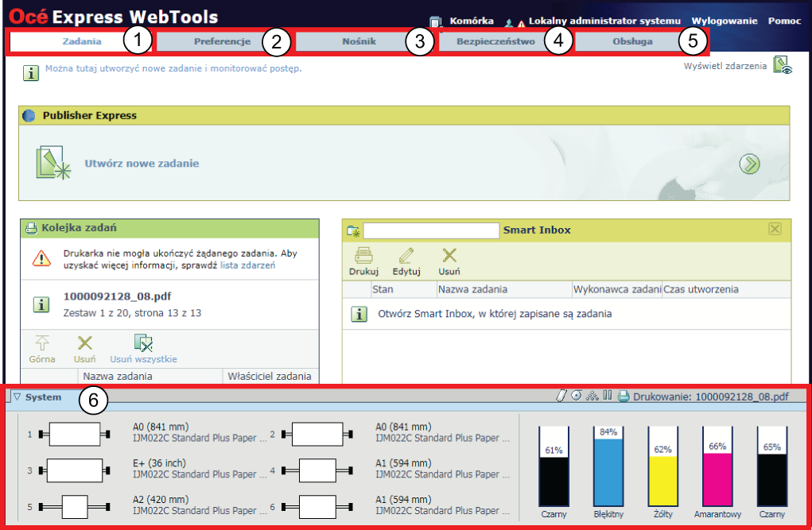This screenshot has height=530, width=812.
Task: Click Utwórz nowe zadanie link
Action: (142, 163)
